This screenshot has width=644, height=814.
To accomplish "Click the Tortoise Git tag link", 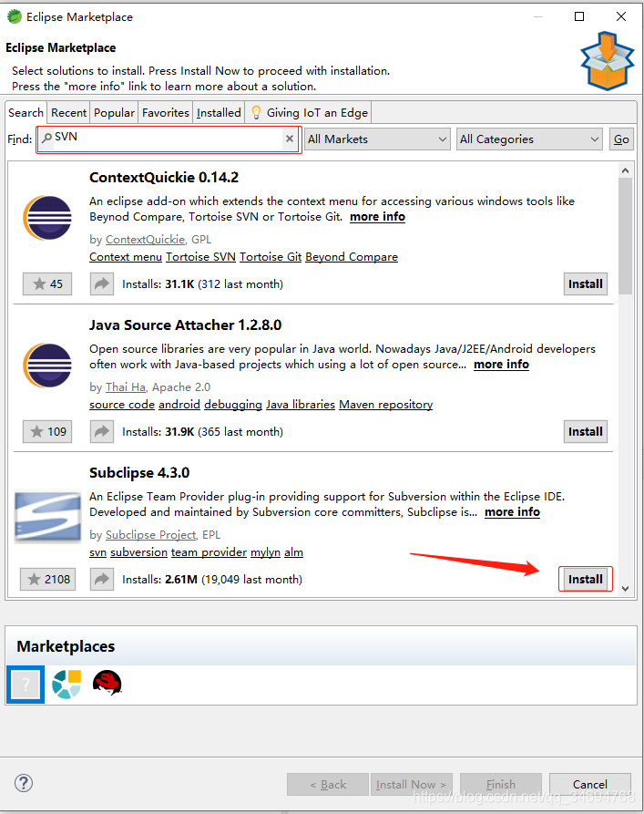I will [271, 257].
